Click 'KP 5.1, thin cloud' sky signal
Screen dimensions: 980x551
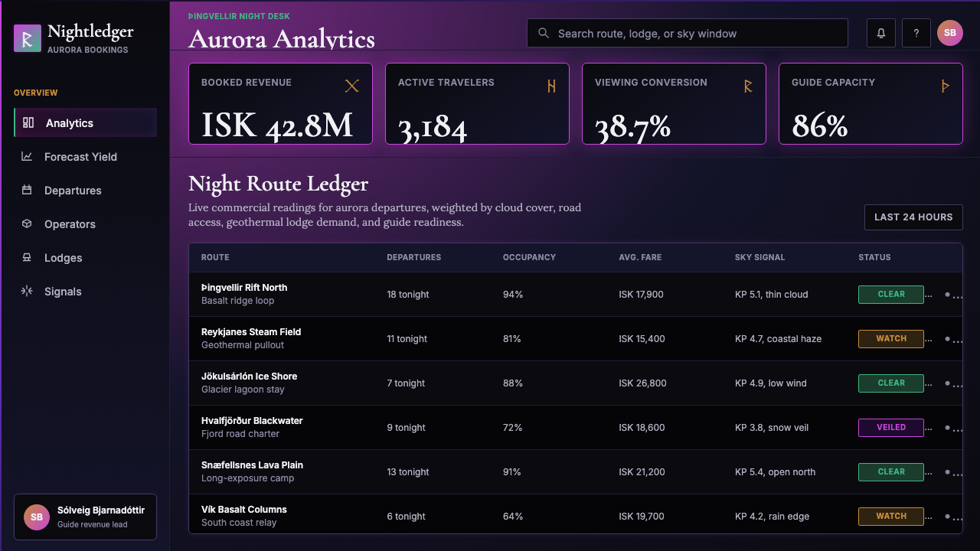[771, 294]
